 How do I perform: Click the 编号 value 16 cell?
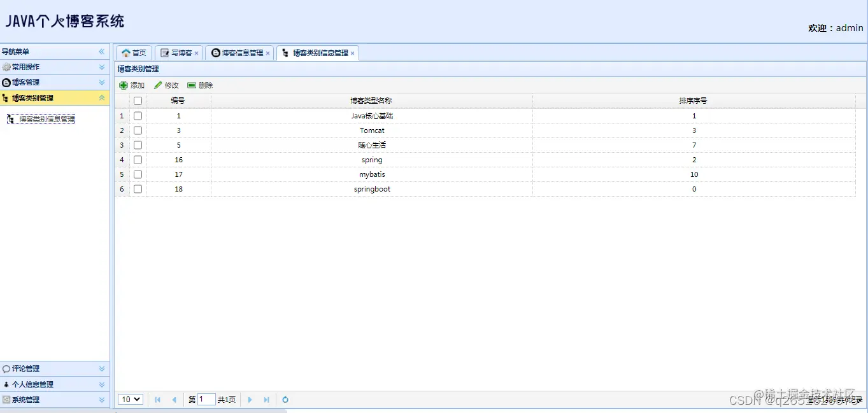tap(178, 160)
